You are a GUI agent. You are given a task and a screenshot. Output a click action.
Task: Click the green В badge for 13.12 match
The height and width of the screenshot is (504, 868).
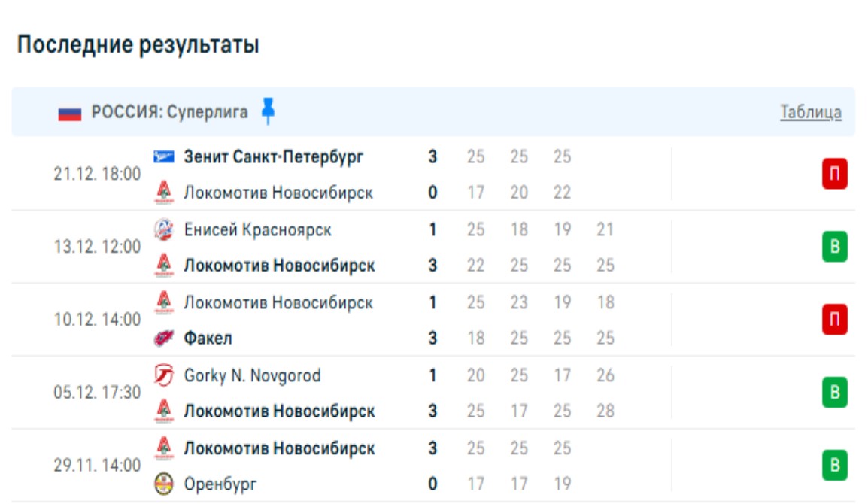pos(834,247)
